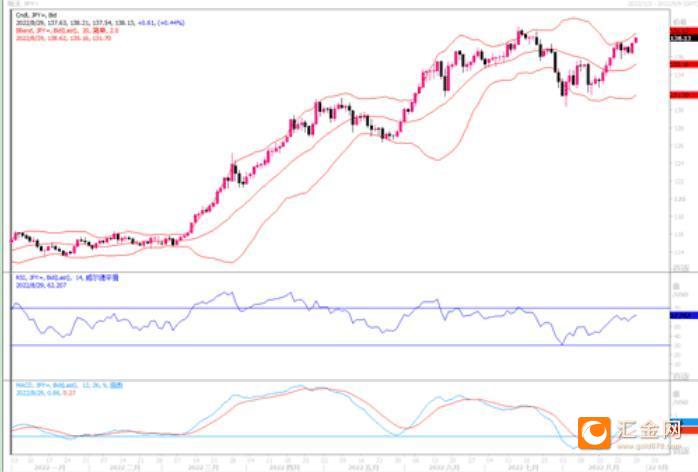Viewport: 698px width, 472px height.
Task: Select the Cndl JPY= chart title legend
Action: 36,15
